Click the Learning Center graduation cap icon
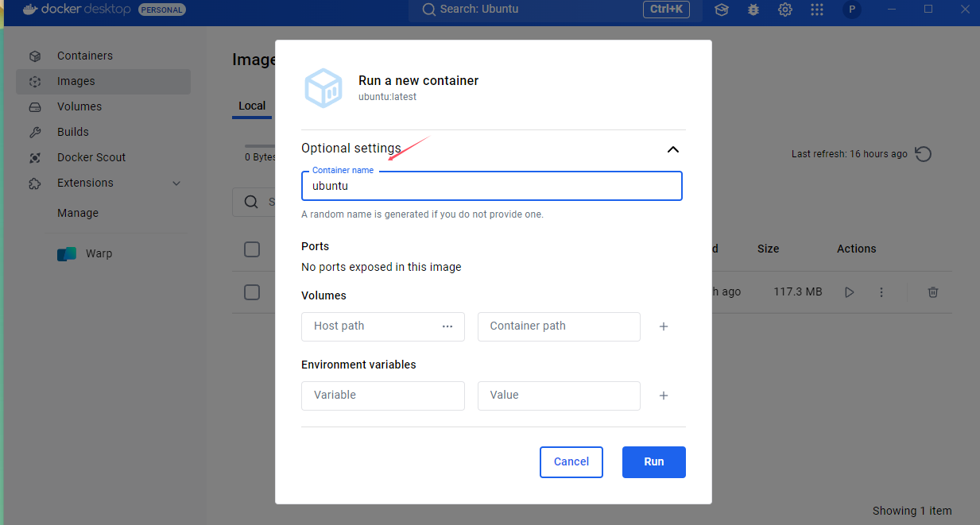The width and height of the screenshot is (980, 525). [722, 10]
